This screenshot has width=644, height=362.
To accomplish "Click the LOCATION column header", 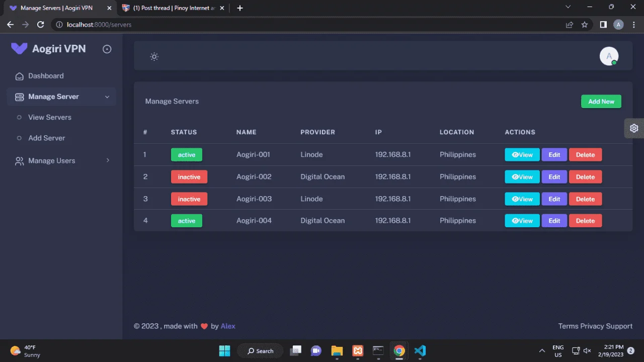I will (457, 132).
